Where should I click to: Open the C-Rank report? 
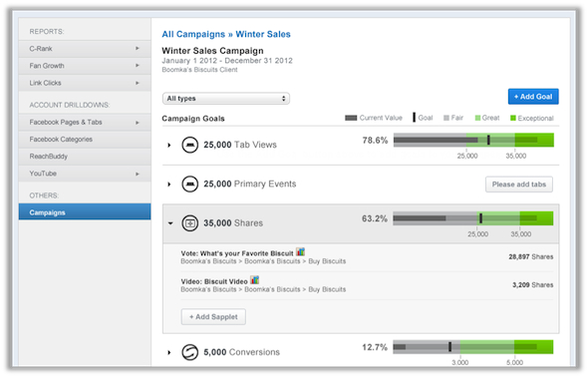coord(85,49)
